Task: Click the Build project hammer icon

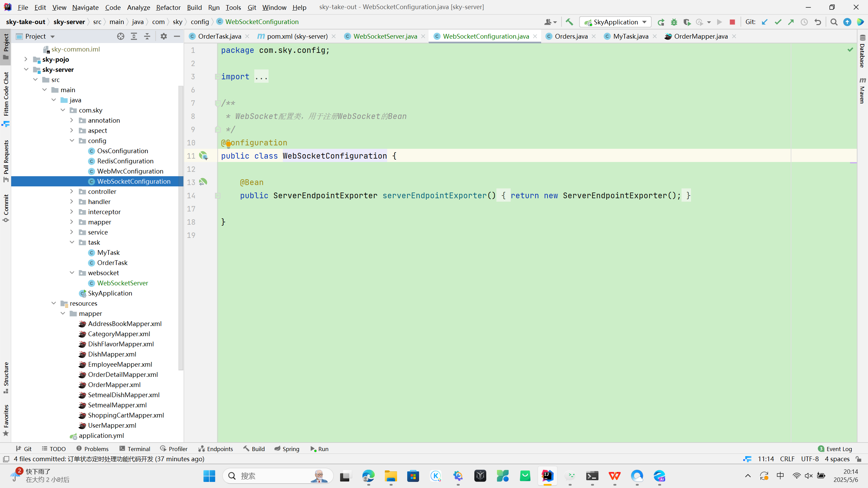Action: (x=569, y=22)
